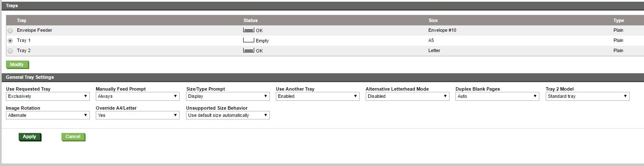Expand the Size/Type Prompt dropdown
This screenshot has width=644, height=166.
tap(228, 96)
